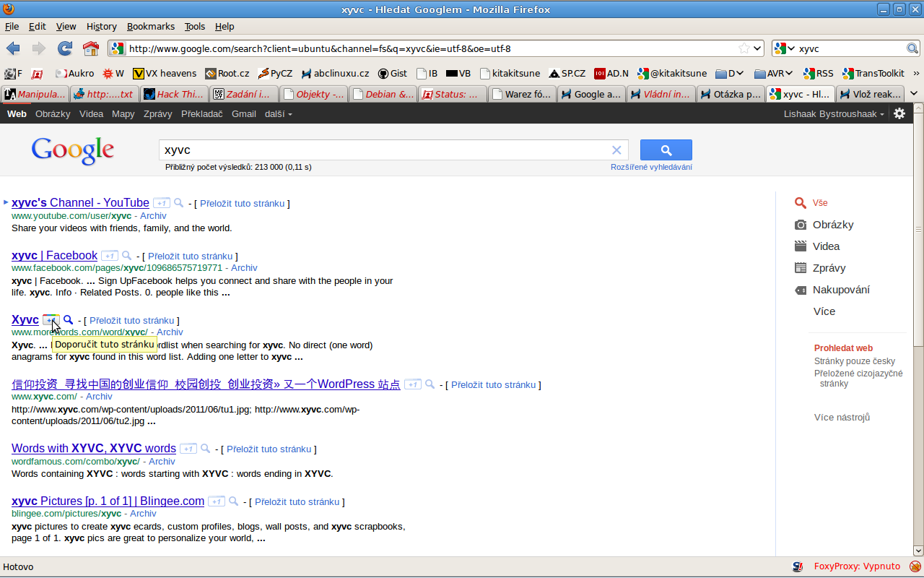This screenshot has height=578, width=924.
Task: Open the VX heavens bookmark
Action: [x=165, y=73]
